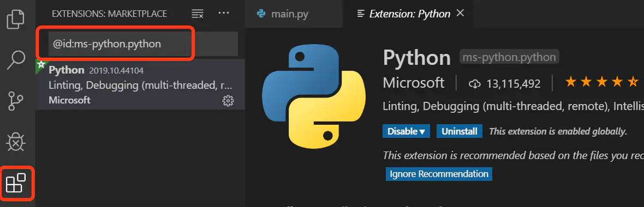Switch to the main.py tab
Screen dimensions: 644x207
tap(282, 14)
